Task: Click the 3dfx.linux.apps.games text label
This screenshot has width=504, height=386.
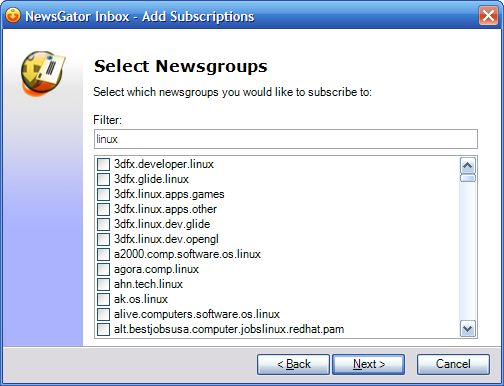Action: click(x=169, y=194)
